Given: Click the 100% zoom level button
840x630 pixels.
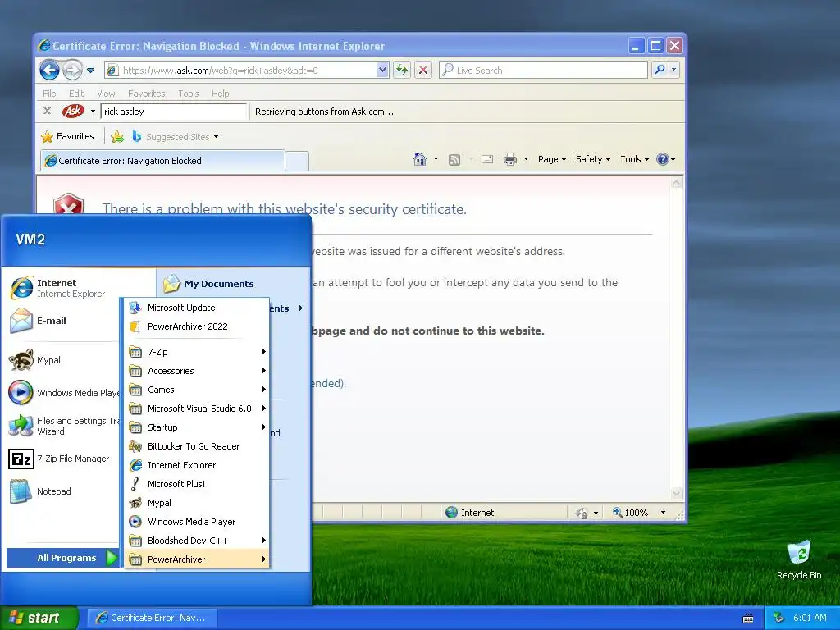Looking at the screenshot, I should (x=630, y=513).
